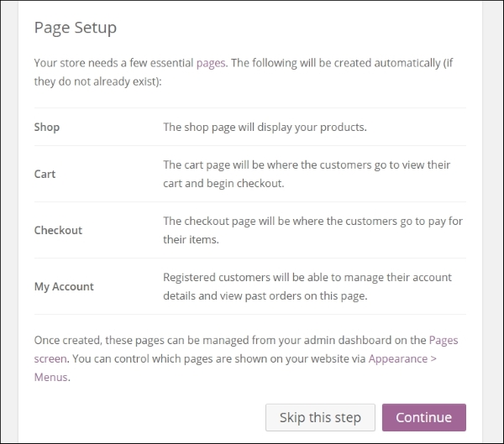This screenshot has height=444, width=504.
Task: Click the word 'Menus' ending the Appearance link
Action: point(50,377)
